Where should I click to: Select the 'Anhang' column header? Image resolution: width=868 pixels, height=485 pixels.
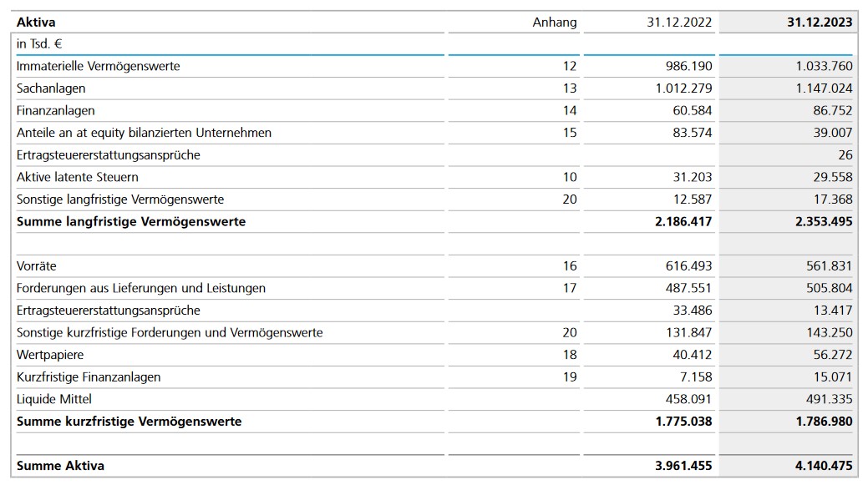click(x=554, y=23)
